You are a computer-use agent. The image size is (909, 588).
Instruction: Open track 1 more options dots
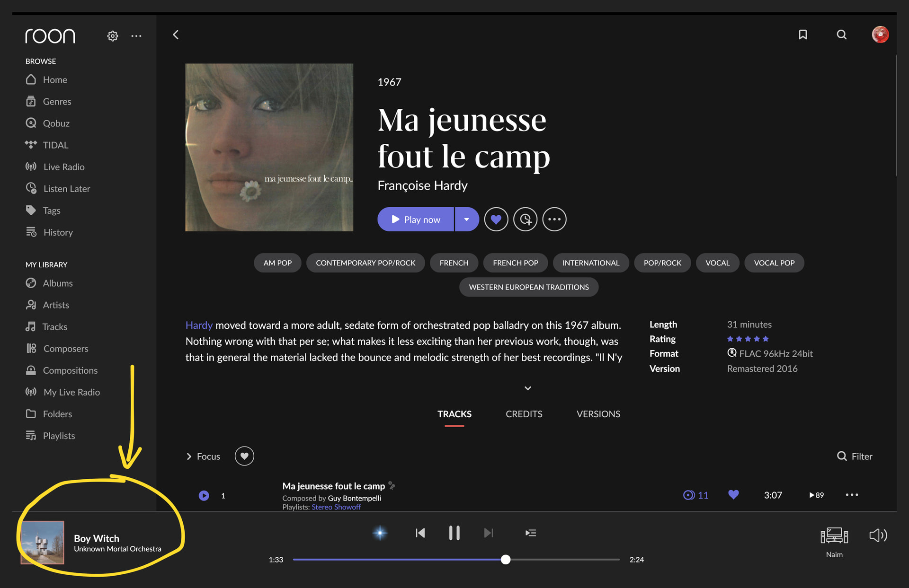(852, 495)
